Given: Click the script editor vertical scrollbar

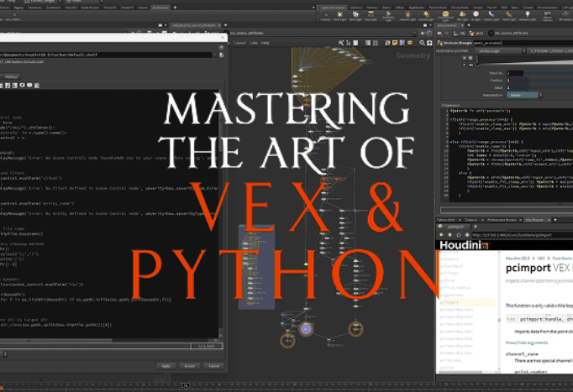Looking at the screenshot, I should [x=220, y=213].
